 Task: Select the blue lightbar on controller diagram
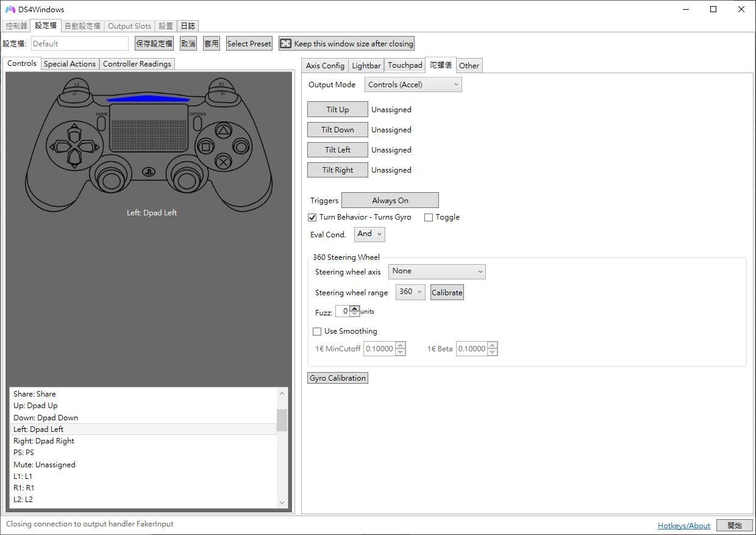[x=148, y=99]
